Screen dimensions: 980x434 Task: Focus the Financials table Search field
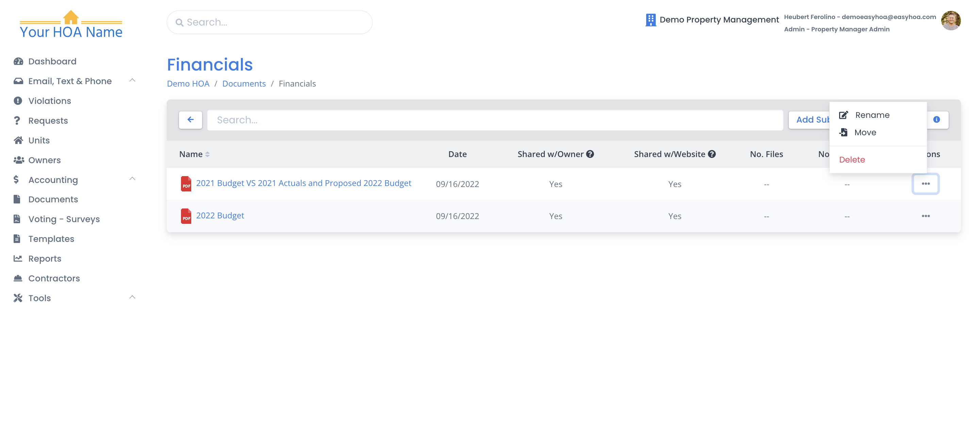(x=495, y=120)
